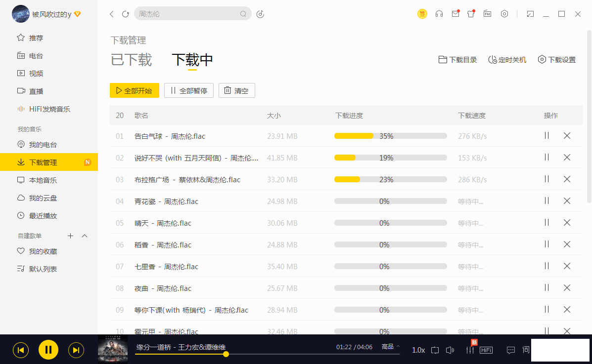Open 下载目录 folder
592x364 pixels.
coord(457,60)
